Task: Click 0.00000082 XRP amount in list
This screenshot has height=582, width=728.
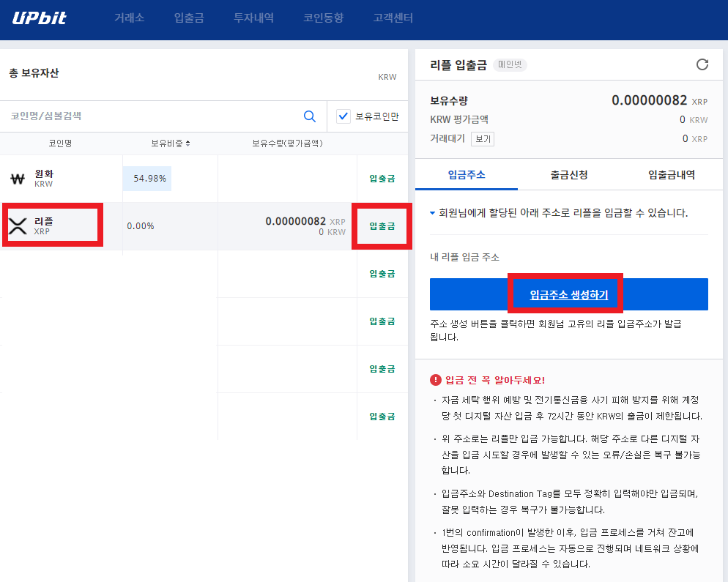Action: 305,221
